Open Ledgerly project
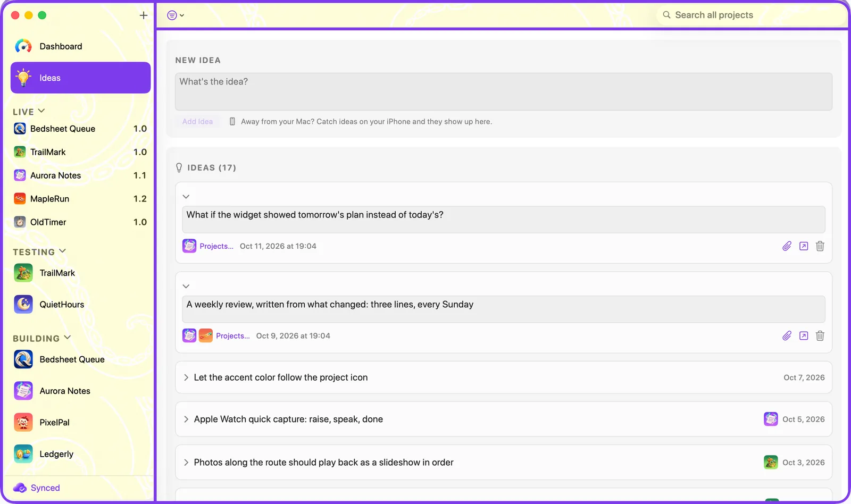The width and height of the screenshot is (851, 504). [80, 454]
